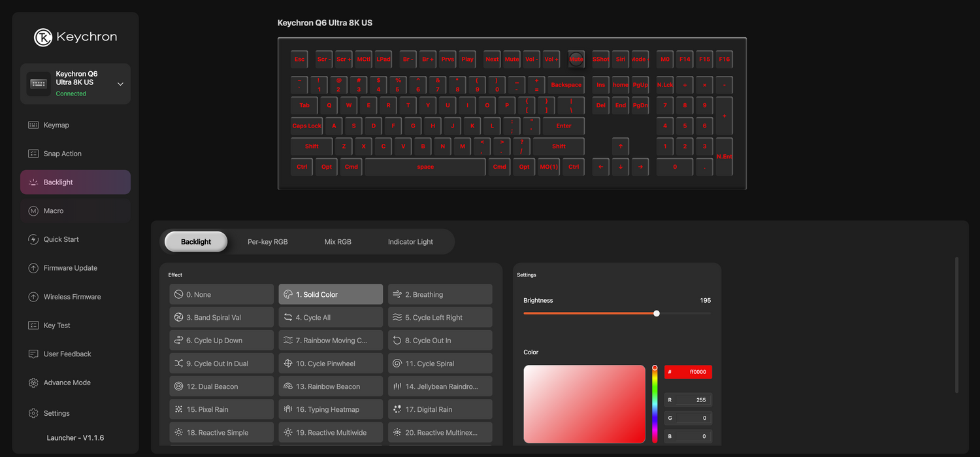
Task: Click the Brightness slider track
Action: [588, 314]
